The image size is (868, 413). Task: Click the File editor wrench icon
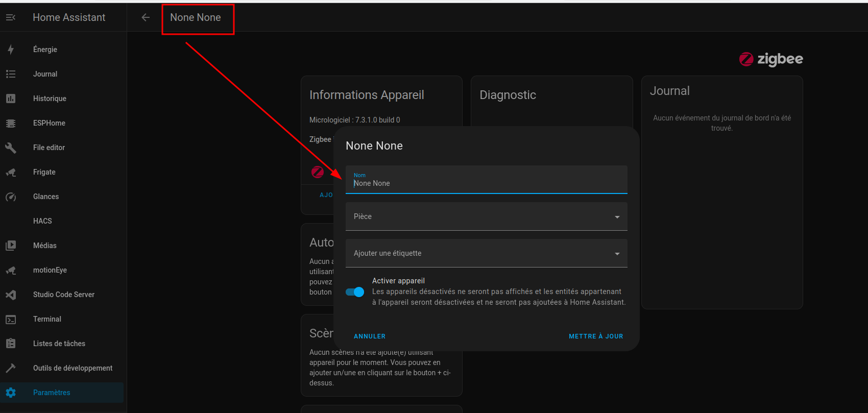point(11,148)
